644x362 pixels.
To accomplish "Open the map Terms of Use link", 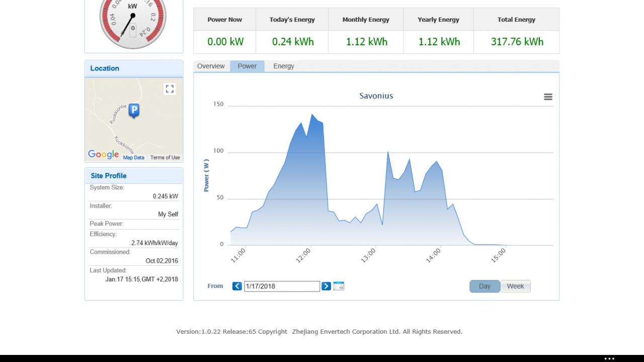I will tap(165, 158).
